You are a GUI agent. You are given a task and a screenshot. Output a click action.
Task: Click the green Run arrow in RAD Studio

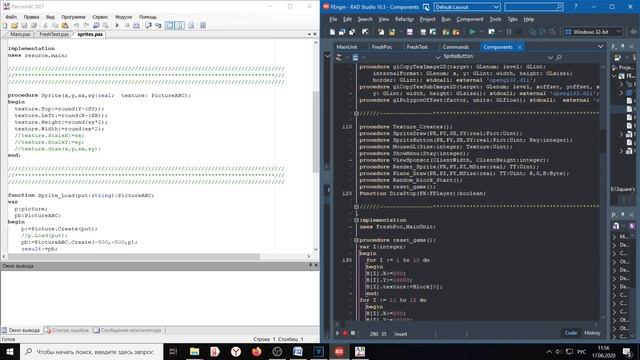pos(472,32)
